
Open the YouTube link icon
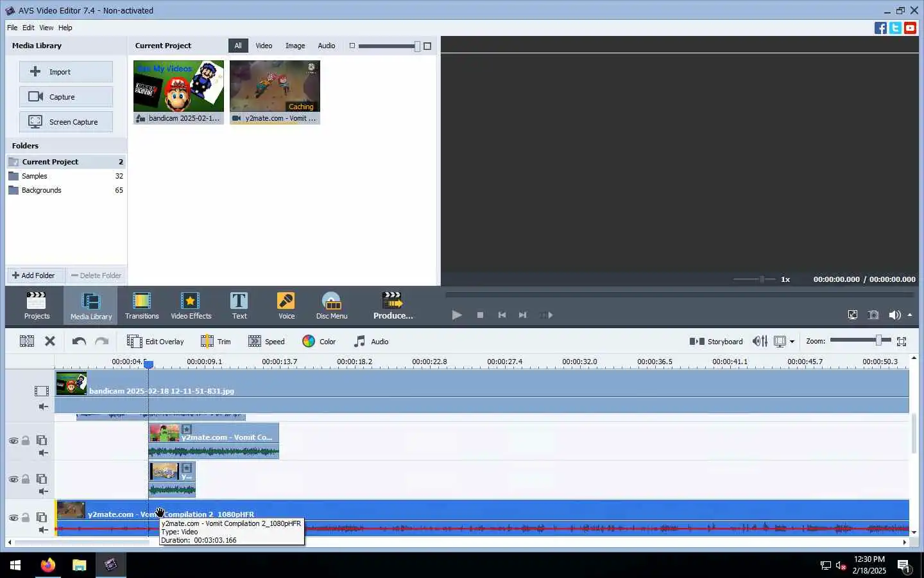[x=910, y=28]
